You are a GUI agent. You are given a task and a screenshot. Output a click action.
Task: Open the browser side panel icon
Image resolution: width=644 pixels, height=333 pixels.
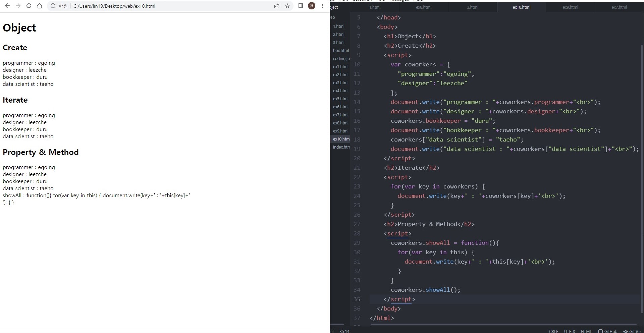pos(301,6)
